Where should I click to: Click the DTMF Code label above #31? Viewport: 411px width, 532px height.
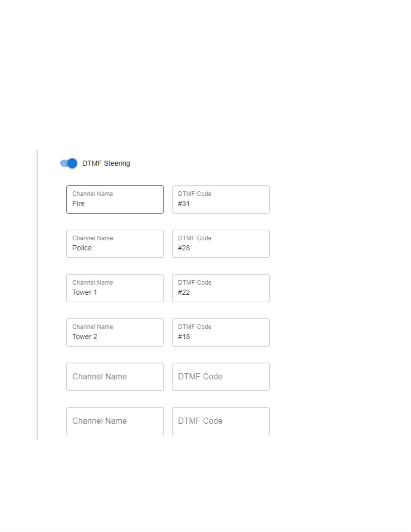(195, 194)
